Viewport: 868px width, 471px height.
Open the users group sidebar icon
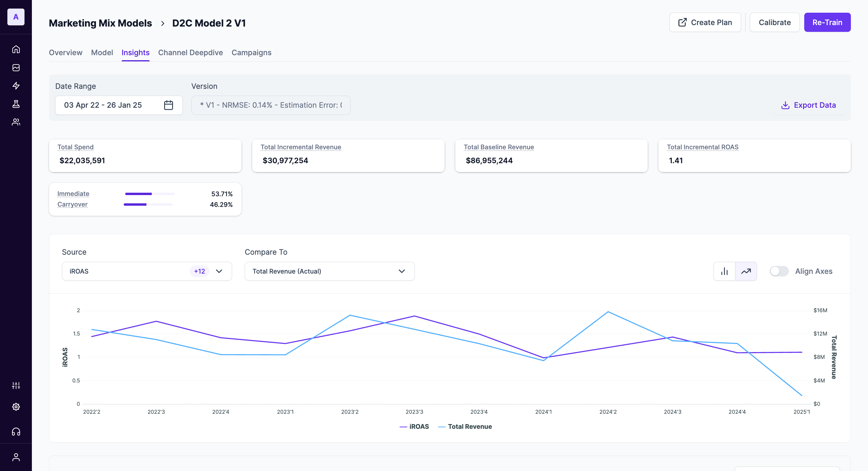pos(16,122)
